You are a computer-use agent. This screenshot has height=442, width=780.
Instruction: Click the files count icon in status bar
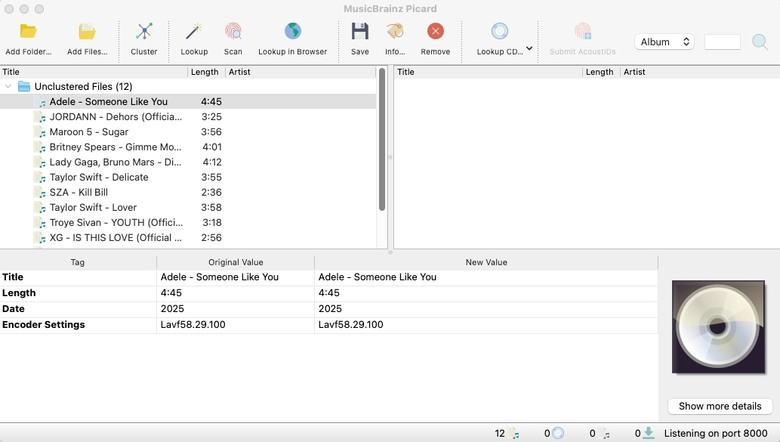[514, 434]
